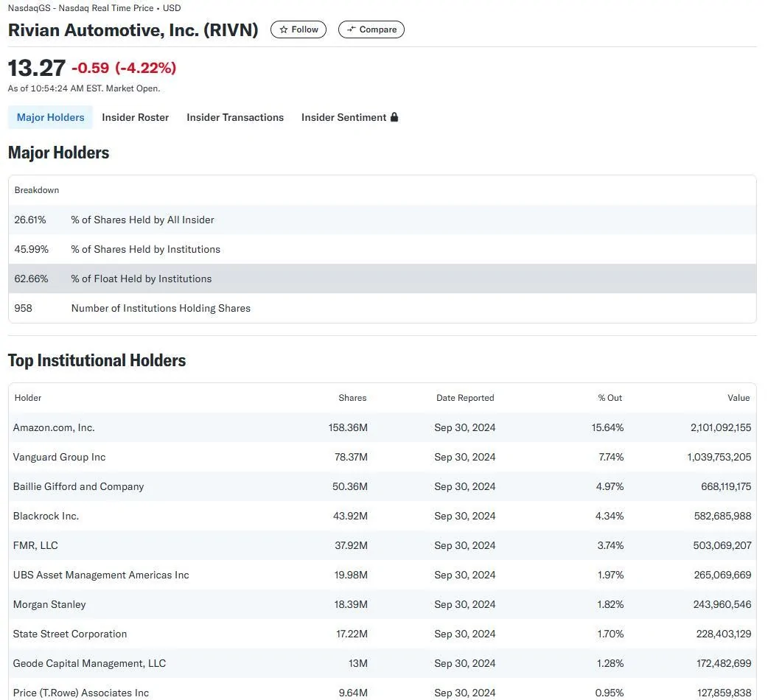This screenshot has height=700, width=768.
Task: Select Geode Capital Management, LLC
Action: [90, 663]
